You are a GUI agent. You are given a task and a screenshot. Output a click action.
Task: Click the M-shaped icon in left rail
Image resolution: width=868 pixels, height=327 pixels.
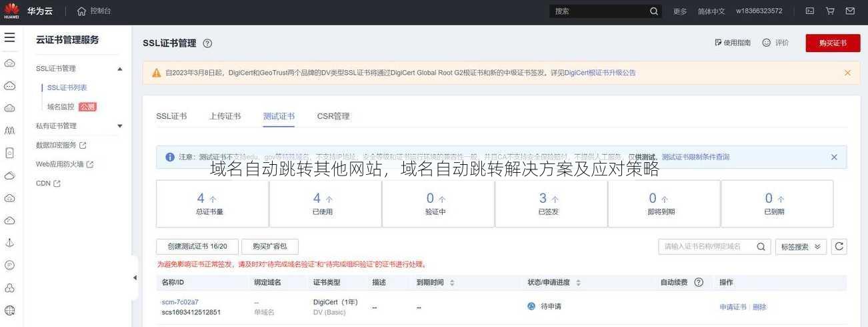pos(9,130)
